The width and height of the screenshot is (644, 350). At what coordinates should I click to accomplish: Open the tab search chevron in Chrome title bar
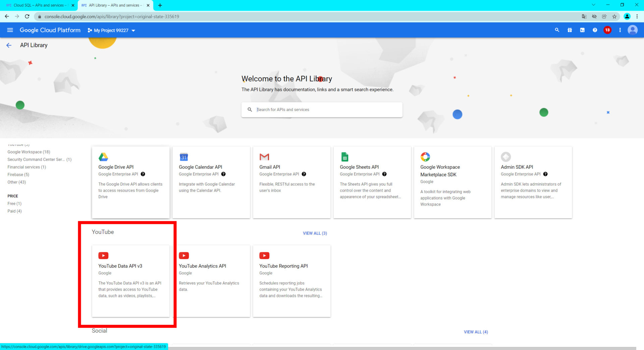click(593, 5)
